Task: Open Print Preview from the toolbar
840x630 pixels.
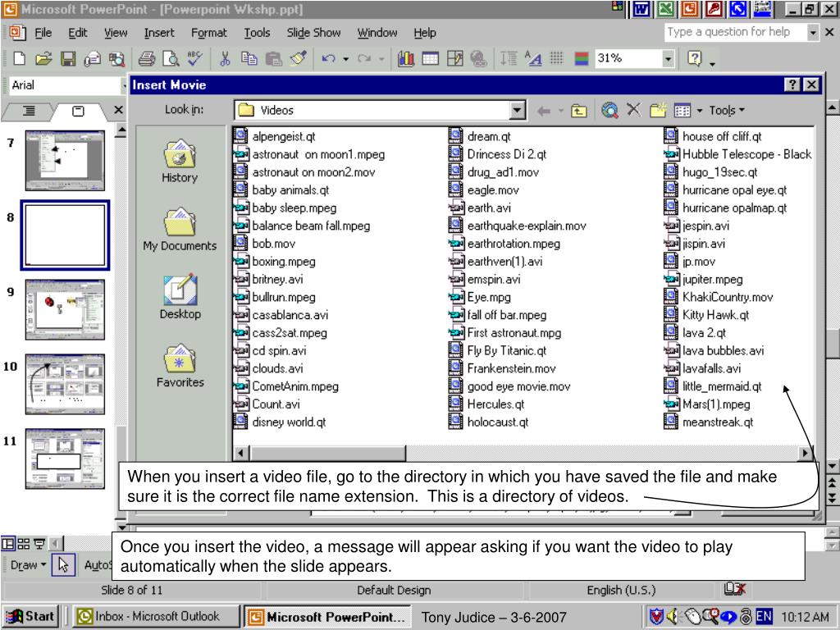Action: click(x=171, y=58)
